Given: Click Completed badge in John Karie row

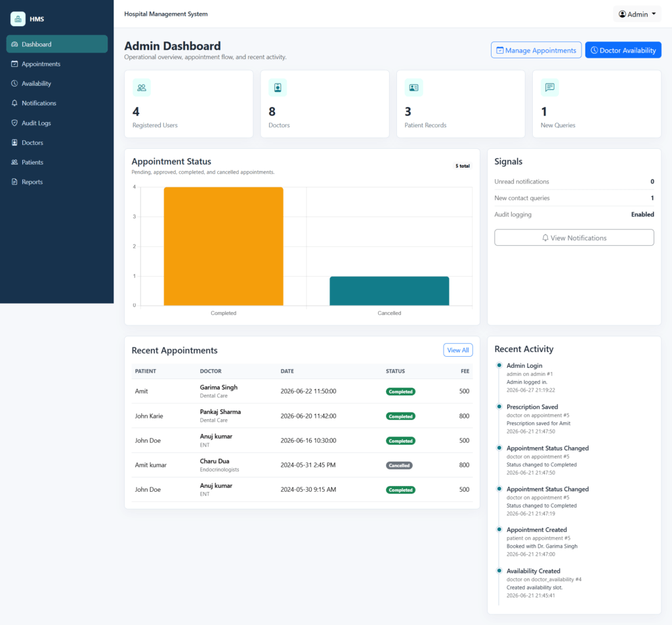Looking at the screenshot, I should (400, 416).
